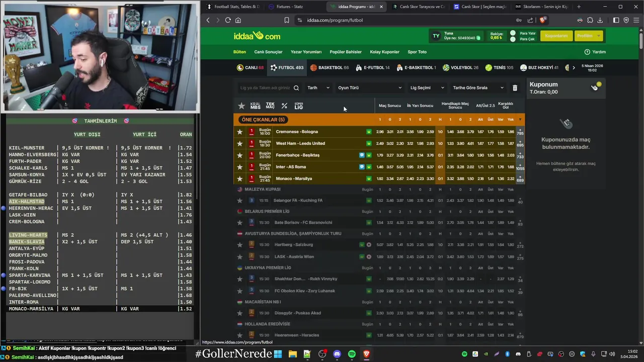Favorite the Hartberg-Salzburg match star
The image size is (644, 362).
point(240,244)
